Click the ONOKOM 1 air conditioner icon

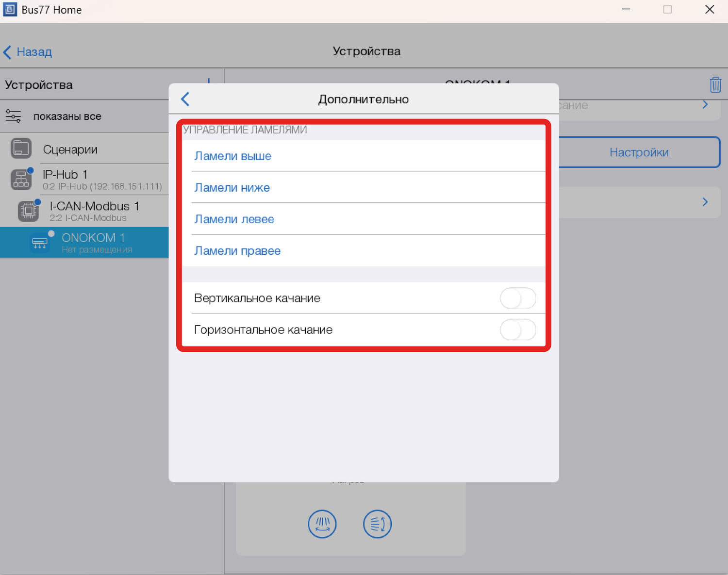coord(39,243)
